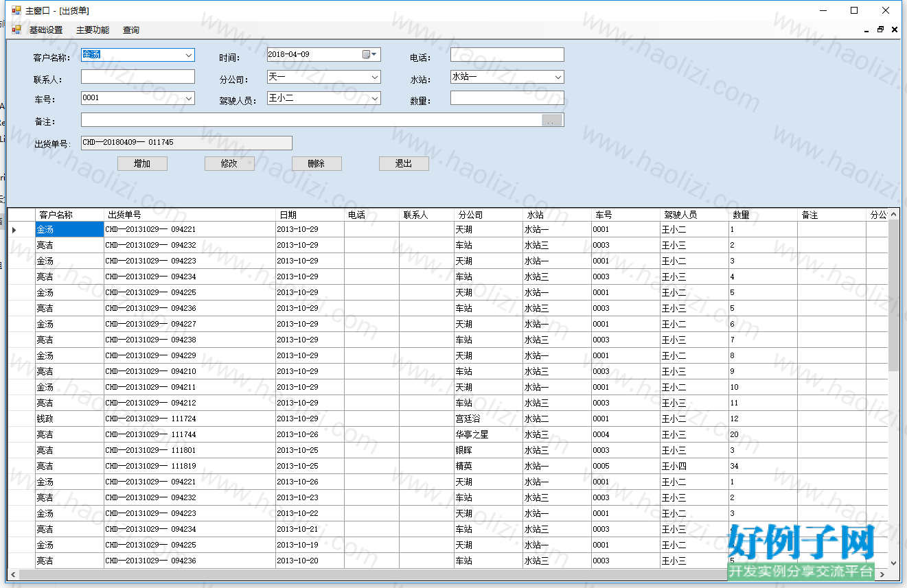Restore the inner 出货单 child window
Image resolution: width=907 pixels, height=588 pixels.
(881, 30)
